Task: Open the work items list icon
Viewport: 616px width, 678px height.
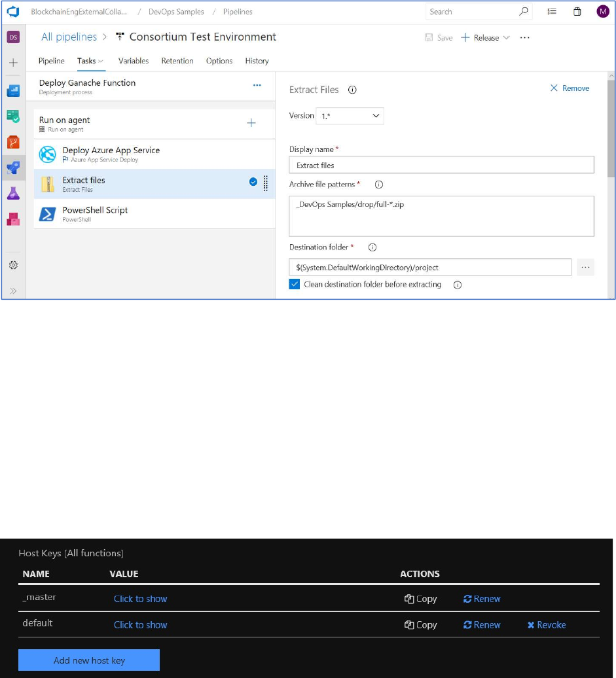Action: click(552, 12)
